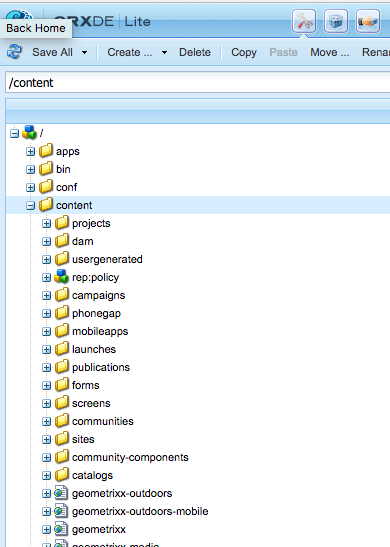Image resolution: width=390 pixels, height=547 pixels.
Task: Select the screens node
Action: pos(91,404)
